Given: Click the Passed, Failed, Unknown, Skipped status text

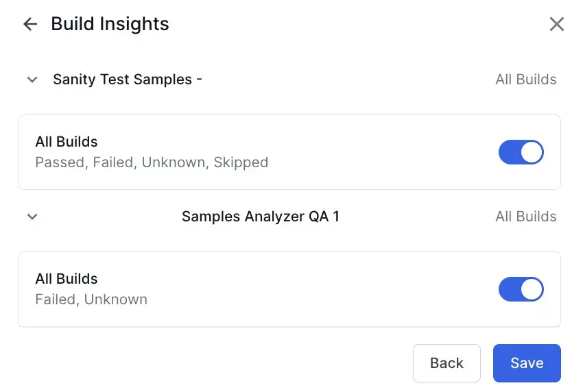Looking at the screenshot, I should pyautogui.click(x=152, y=162).
